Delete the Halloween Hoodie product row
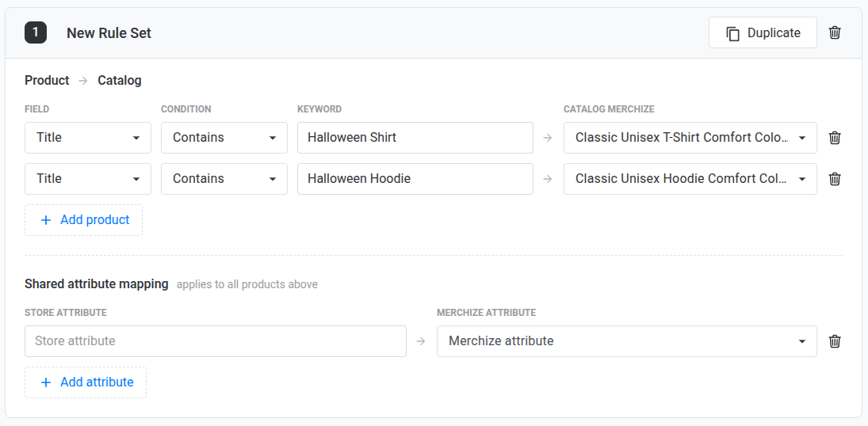 coord(835,179)
